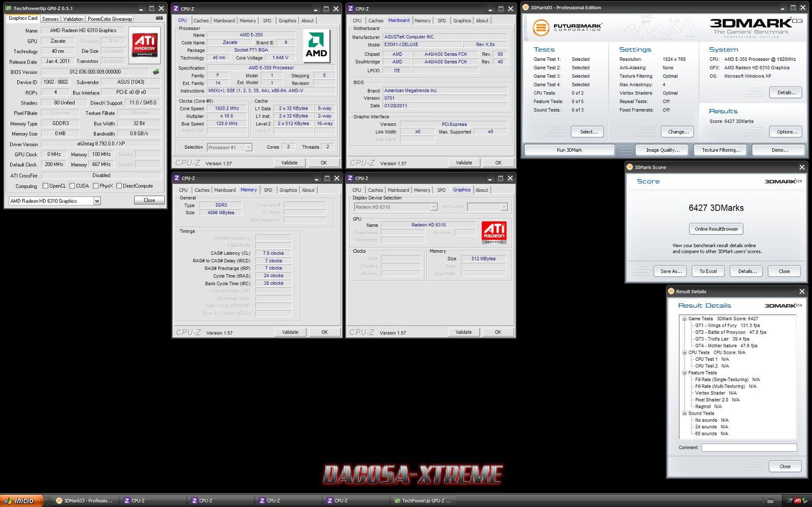Click Select... button under Tests
This screenshot has height=507, width=812.
(x=588, y=132)
